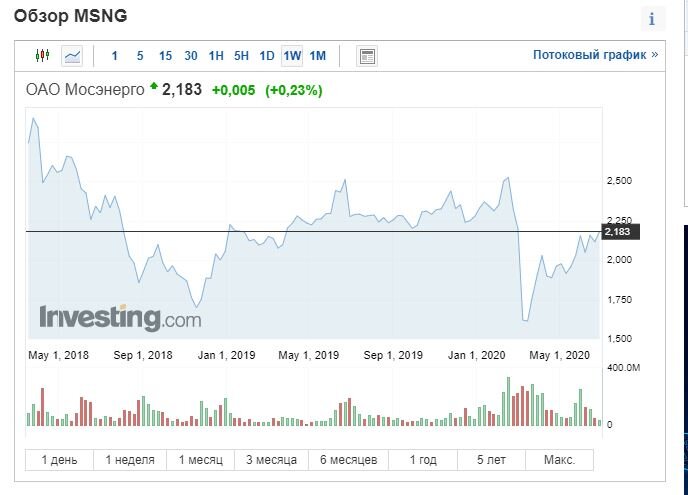Image resolution: width=688 pixels, height=495 pixels.
Task: Choose the 1 год range
Action: (423, 460)
